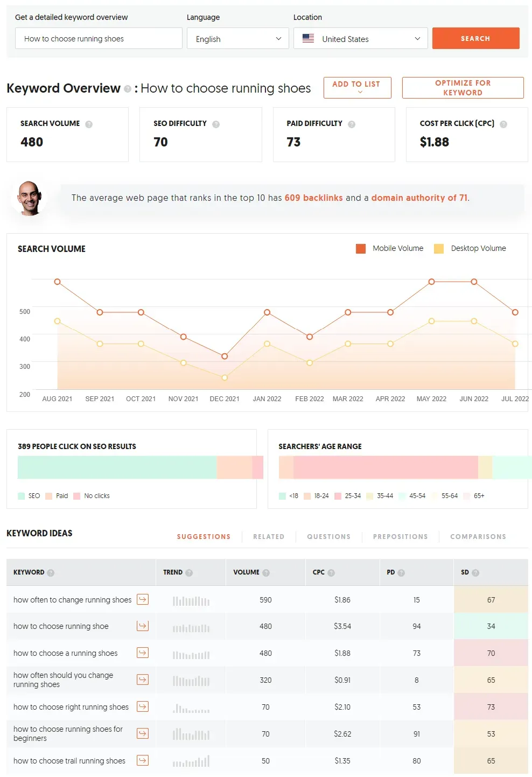The image size is (532, 777).
Task: Open export icon for 'how often should you change running shoes'
Action: tap(143, 680)
